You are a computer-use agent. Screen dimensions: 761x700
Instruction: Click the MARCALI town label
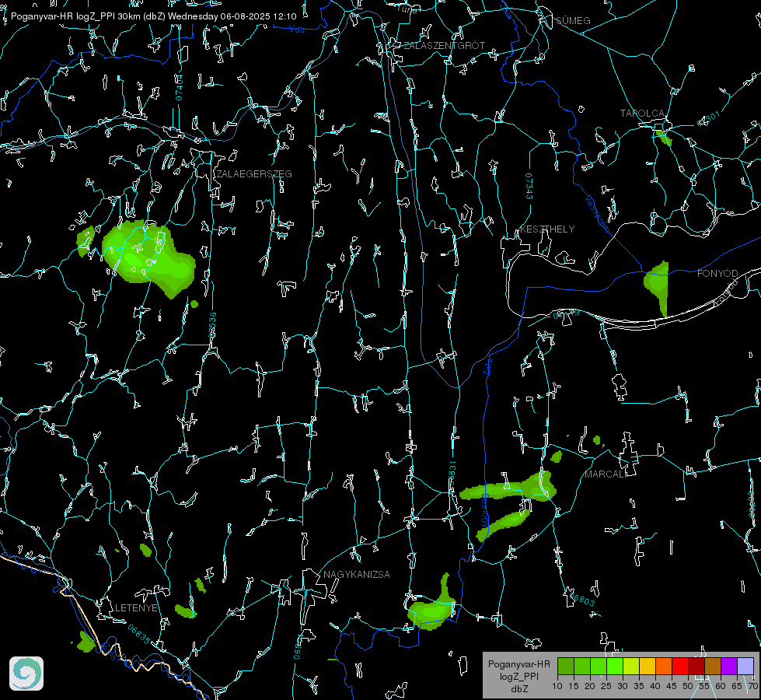tap(606, 474)
